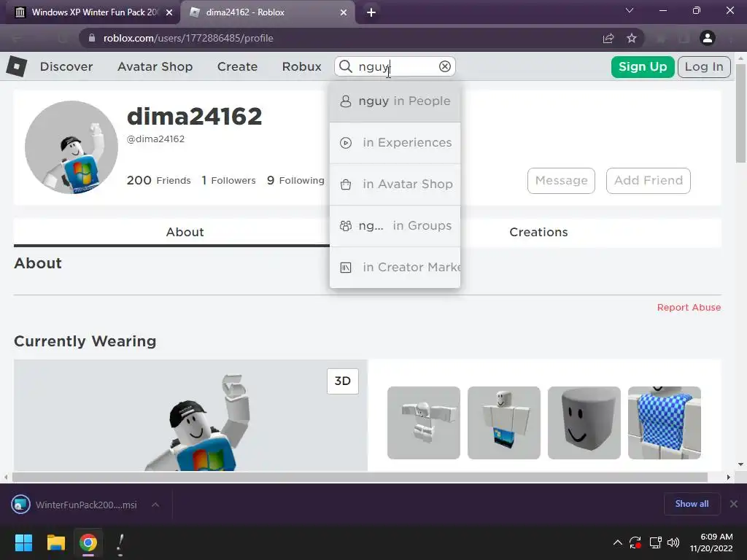Clear the search text with the X icon
747x560 pixels.
pyautogui.click(x=444, y=66)
